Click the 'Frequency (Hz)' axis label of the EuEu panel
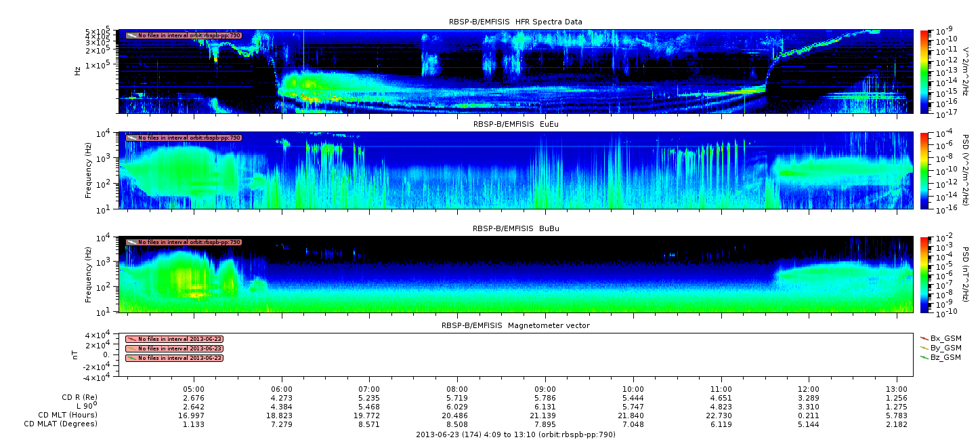 pyautogui.click(x=89, y=170)
